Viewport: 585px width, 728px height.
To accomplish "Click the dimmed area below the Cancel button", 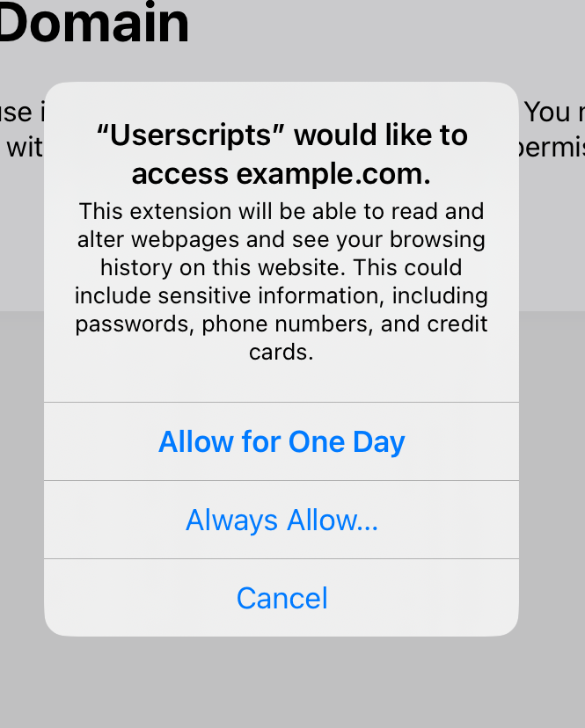I will click(282, 682).
